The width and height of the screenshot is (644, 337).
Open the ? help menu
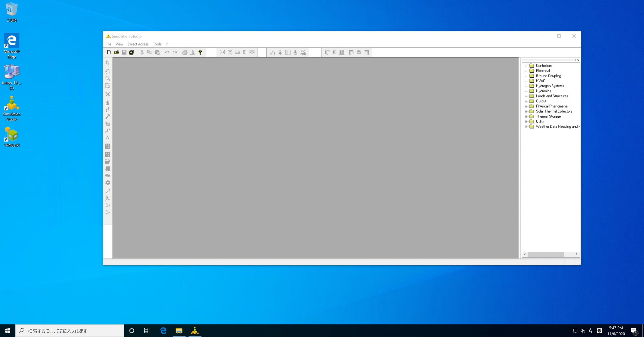[167, 44]
